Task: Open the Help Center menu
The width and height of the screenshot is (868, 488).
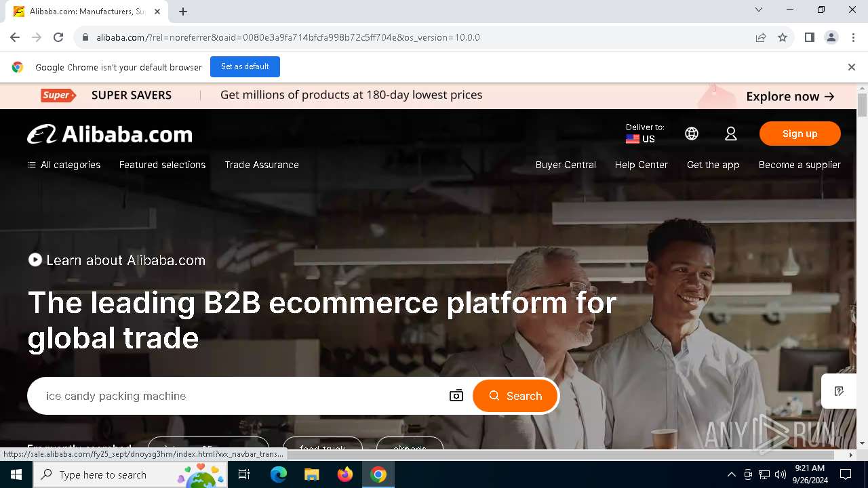Action: coord(642,165)
